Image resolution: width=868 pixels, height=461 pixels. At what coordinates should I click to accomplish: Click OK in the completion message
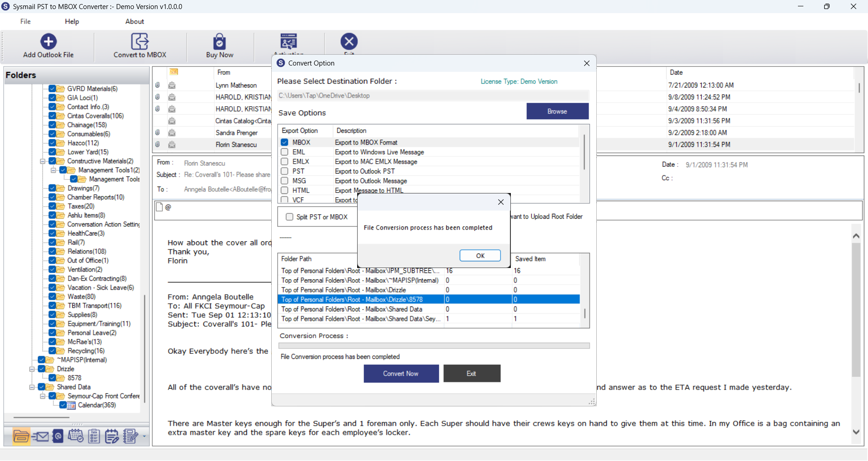[480, 255]
